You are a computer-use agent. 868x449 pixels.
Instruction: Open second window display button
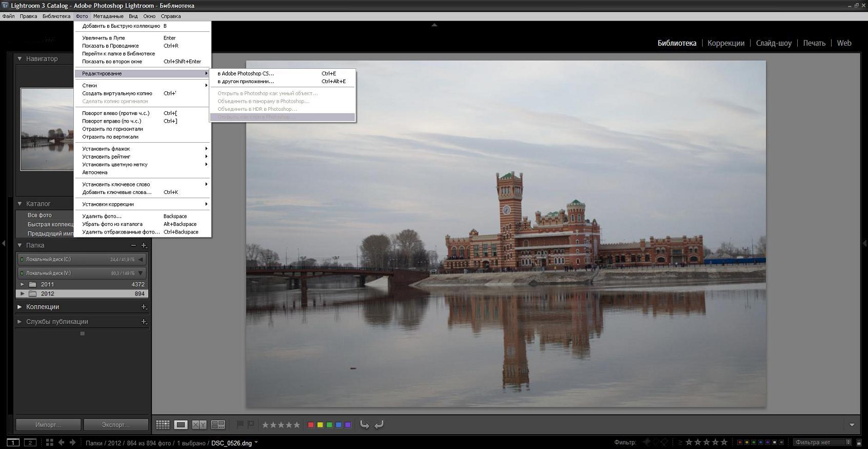pyautogui.click(x=30, y=442)
